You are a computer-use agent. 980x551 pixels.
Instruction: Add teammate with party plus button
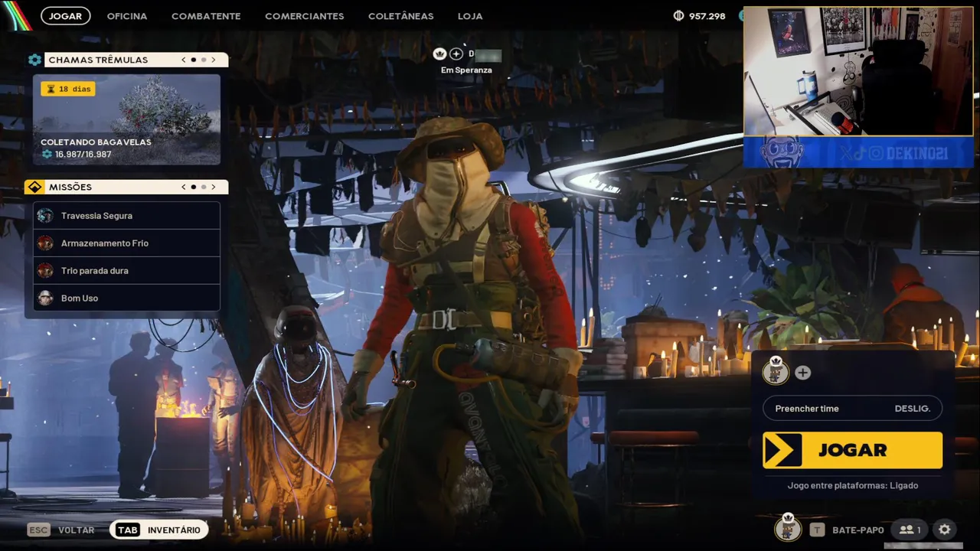click(802, 373)
